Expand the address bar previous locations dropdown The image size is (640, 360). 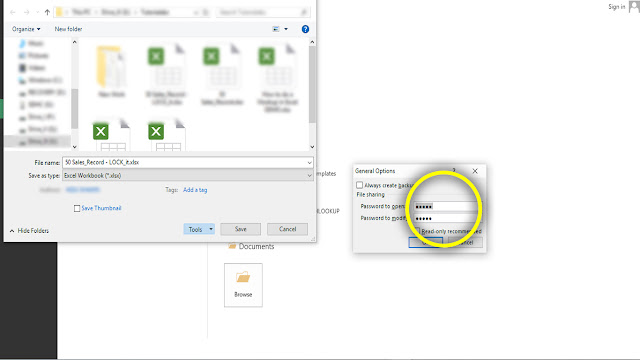(x=196, y=13)
